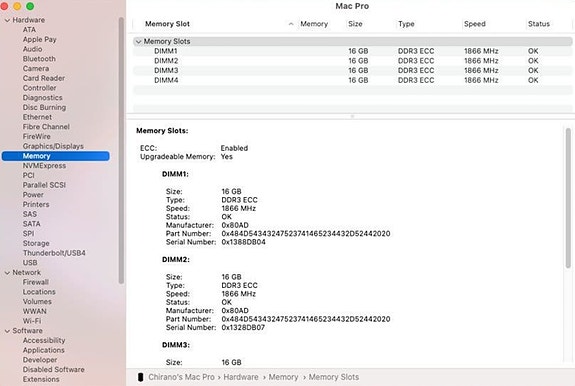Screen dimensions: 575x386
Task: Open Graphics/Displays info
Action: (53, 146)
